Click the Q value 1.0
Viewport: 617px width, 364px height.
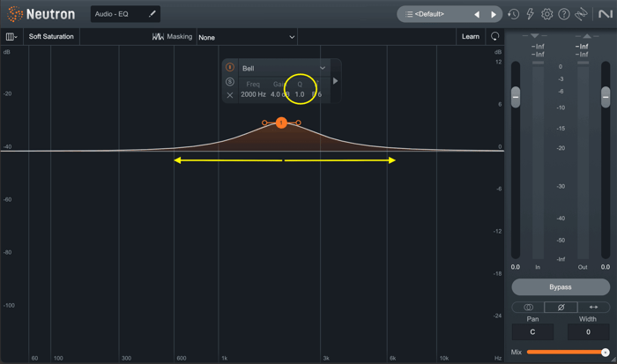(x=300, y=94)
